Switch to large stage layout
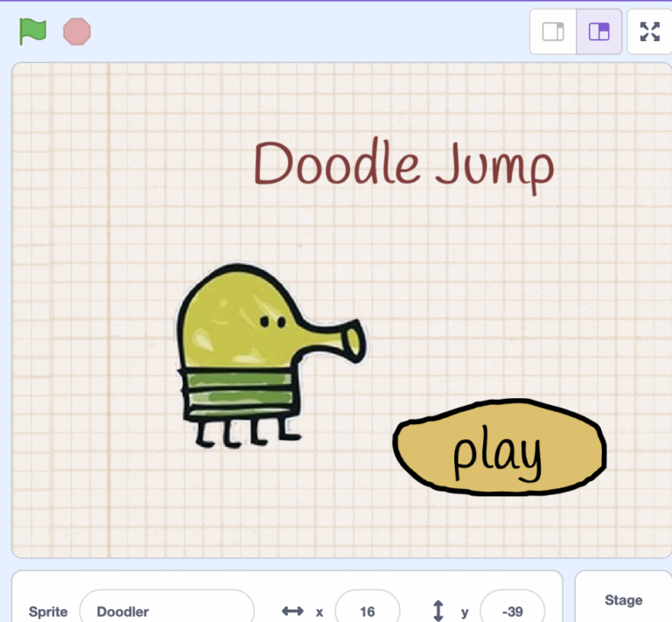The height and width of the screenshot is (622, 672). click(x=599, y=32)
